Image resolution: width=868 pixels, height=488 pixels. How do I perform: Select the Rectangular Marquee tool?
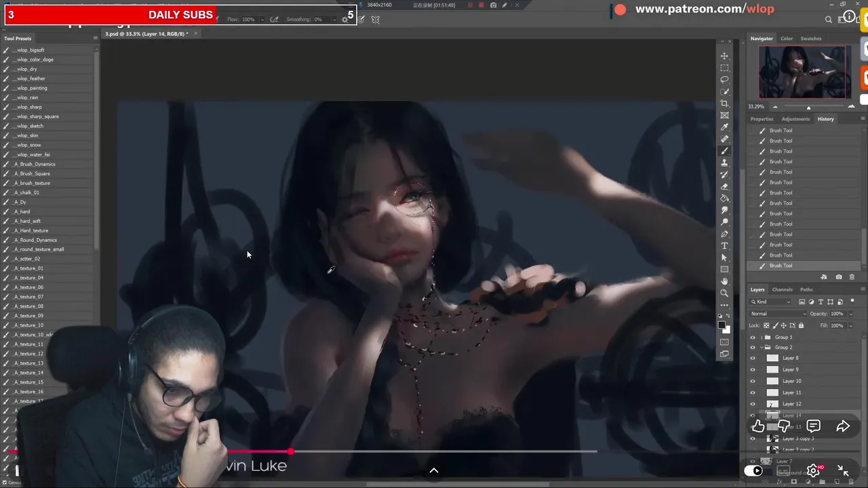pyautogui.click(x=724, y=68)
